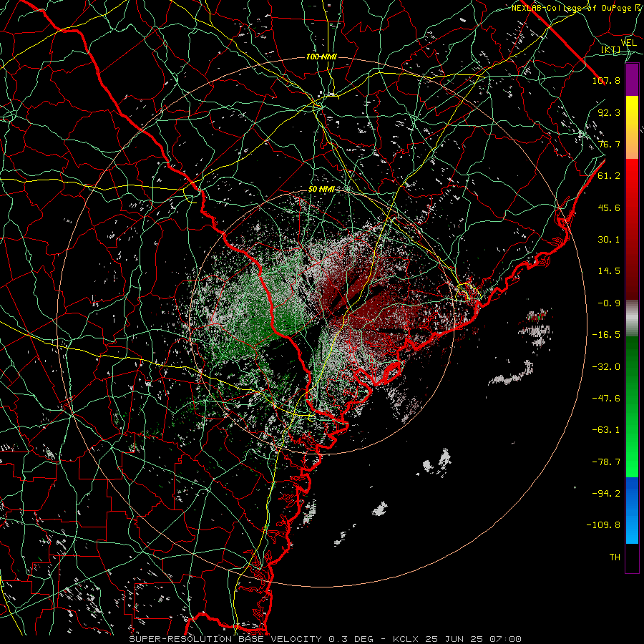Click the -0.9 legend value
This screenshot has height=644, width=644.
609,303
